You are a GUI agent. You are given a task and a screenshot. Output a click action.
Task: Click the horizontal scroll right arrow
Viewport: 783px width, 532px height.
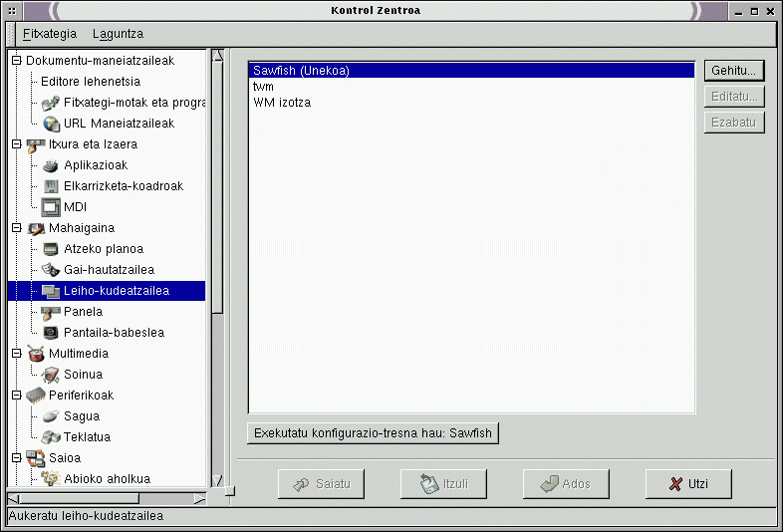[x=200, y=498]
